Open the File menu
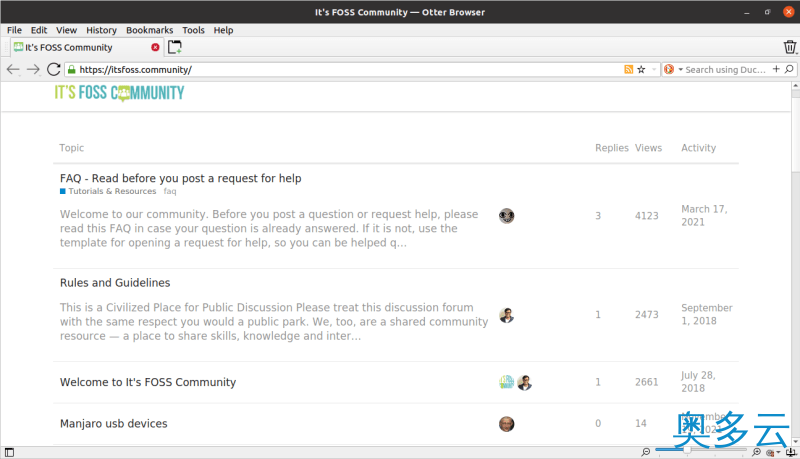This screenshot has height=459, width=800. 14,30
